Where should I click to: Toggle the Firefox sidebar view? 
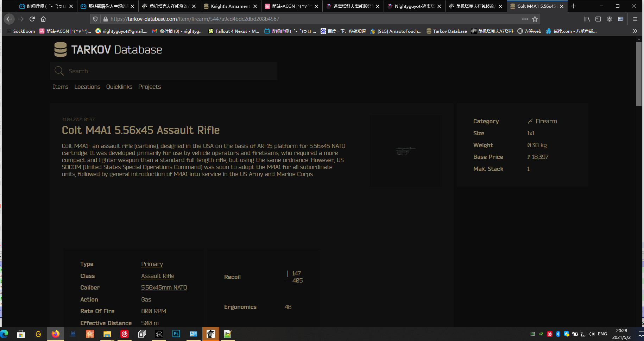[598, 19]
